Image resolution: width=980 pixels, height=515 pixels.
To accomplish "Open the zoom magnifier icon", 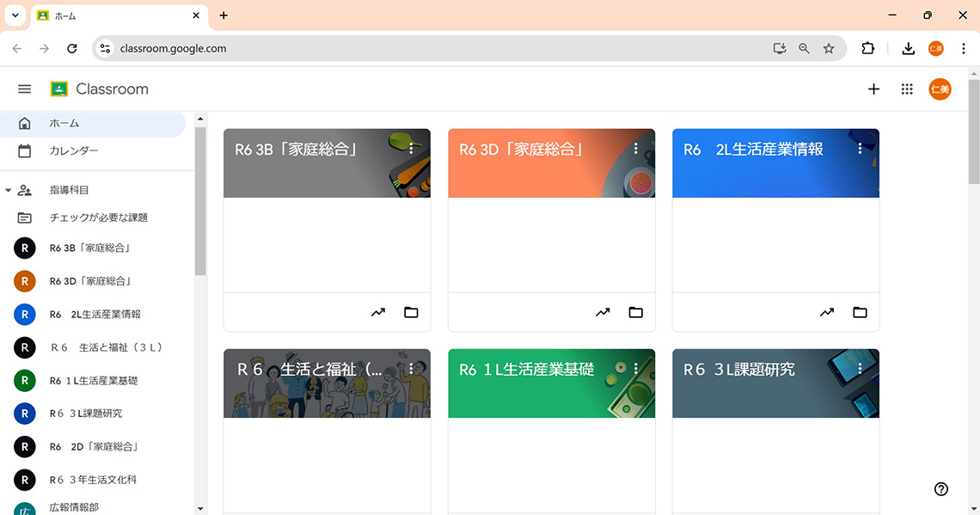I will tap(805, 49).
